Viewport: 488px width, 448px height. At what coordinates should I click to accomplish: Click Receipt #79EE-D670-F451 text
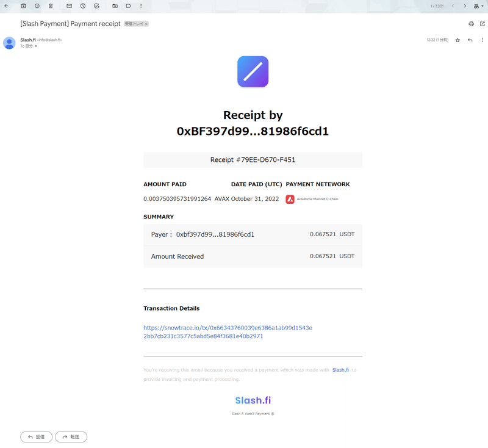click(x=253, y=160)
